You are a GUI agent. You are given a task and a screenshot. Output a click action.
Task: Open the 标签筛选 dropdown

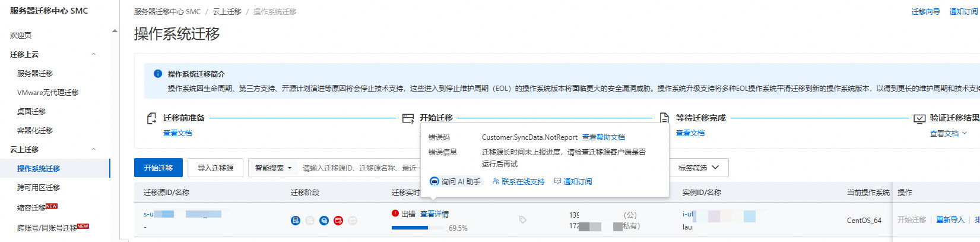pos(699,168)
